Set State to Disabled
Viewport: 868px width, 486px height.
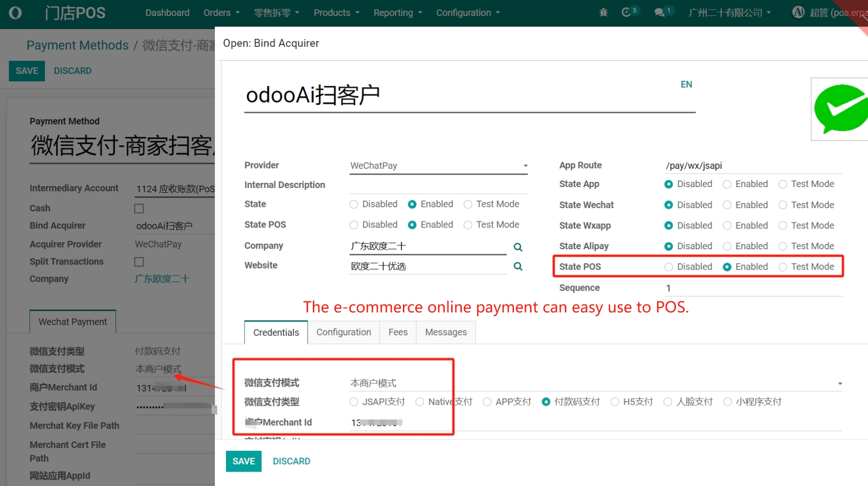[x=354, y=204]
